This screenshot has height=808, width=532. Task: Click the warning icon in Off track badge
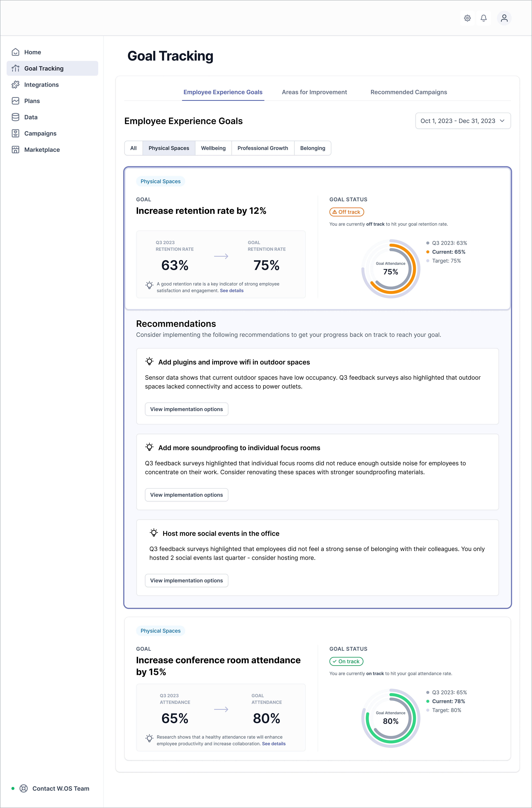pyautogui.click(x=335, y=212)
